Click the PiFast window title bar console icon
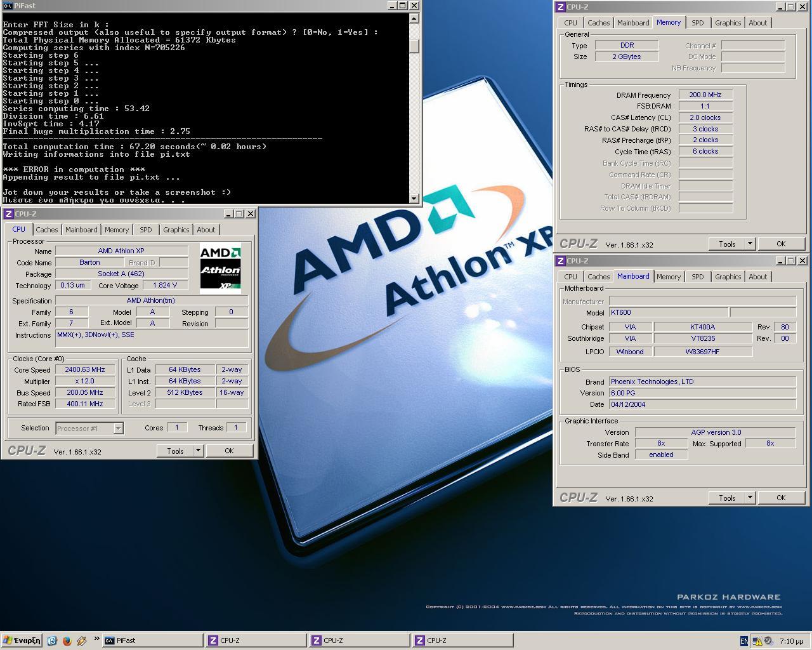Viewport: 812px width, 650px height. pyautogui.click(x=7, y=5)
